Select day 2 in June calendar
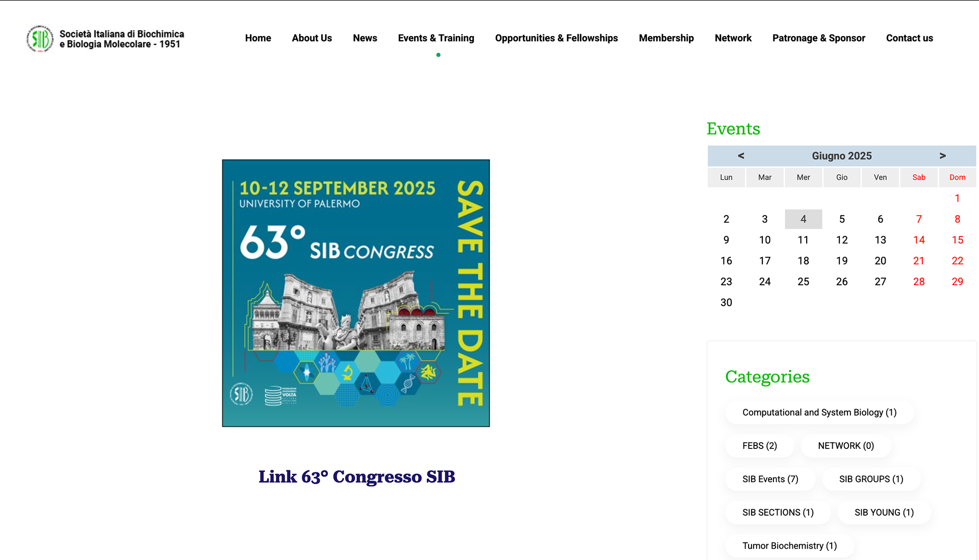The image size is (979, 560). coord(726,219)
